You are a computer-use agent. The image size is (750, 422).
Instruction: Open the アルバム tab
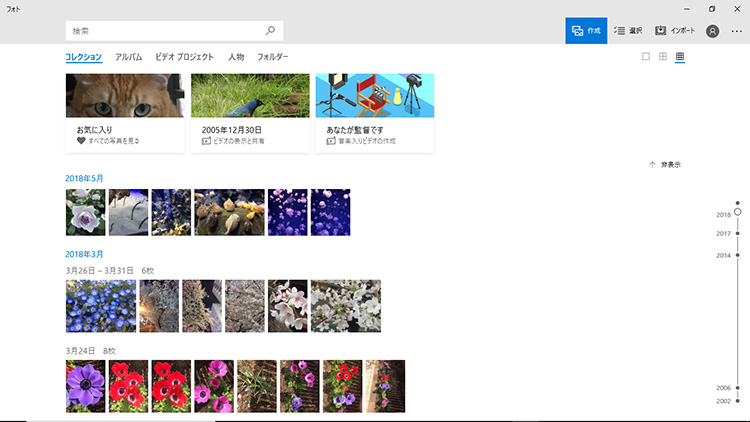(x=128, y=57)
